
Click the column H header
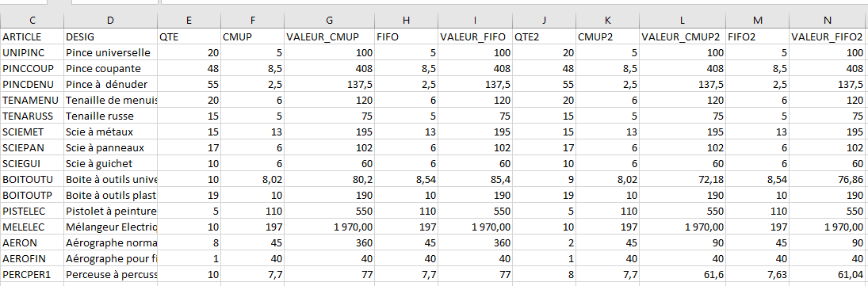tap(407, 21)
